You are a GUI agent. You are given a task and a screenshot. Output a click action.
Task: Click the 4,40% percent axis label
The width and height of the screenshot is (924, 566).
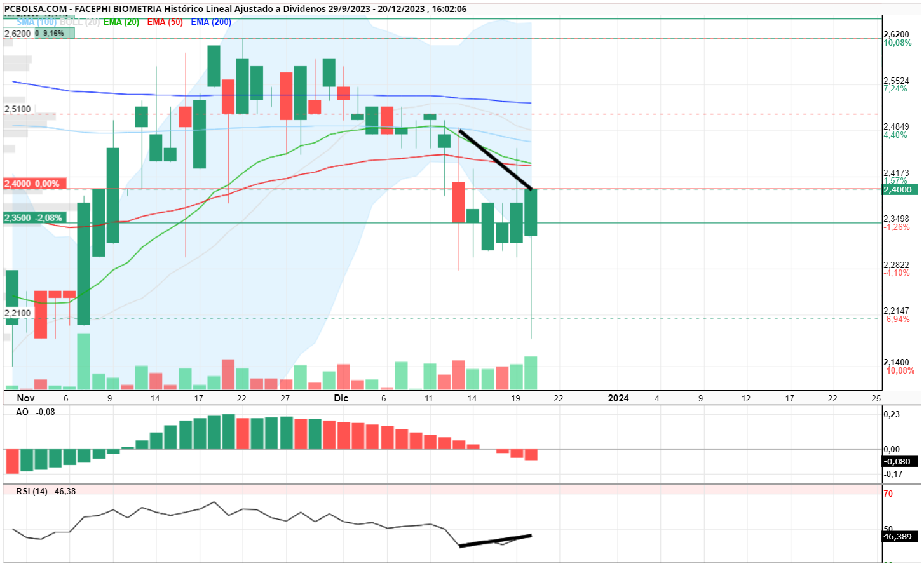[895, 135]
